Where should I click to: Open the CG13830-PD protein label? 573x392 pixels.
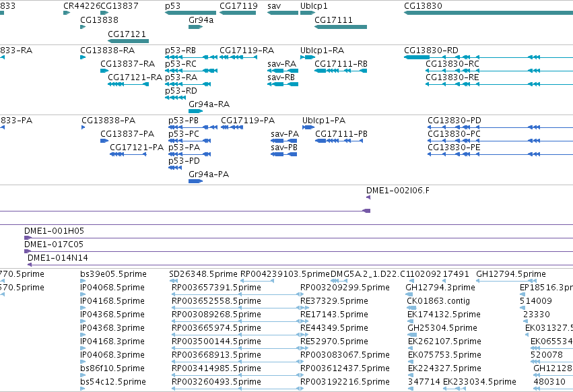tap(454, 121)
